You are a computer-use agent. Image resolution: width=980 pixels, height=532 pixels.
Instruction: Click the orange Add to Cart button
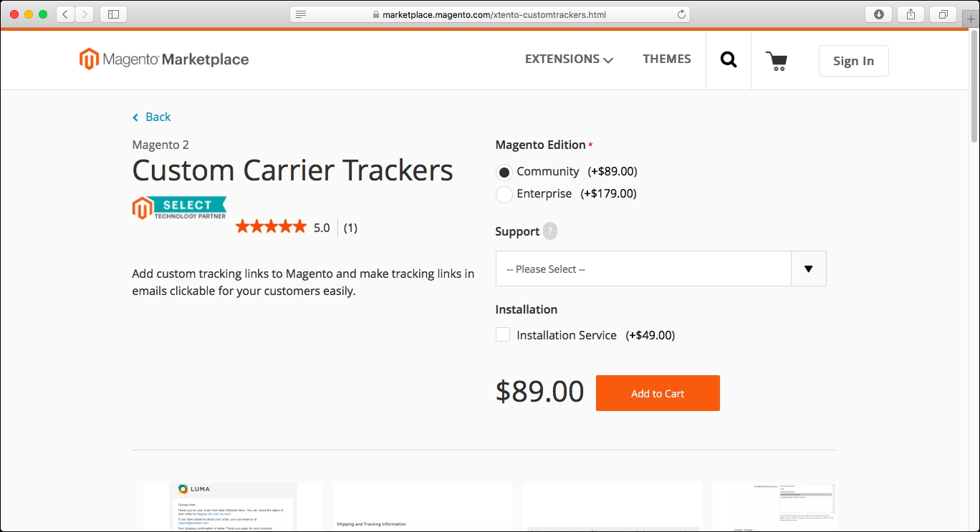point(657,393)
